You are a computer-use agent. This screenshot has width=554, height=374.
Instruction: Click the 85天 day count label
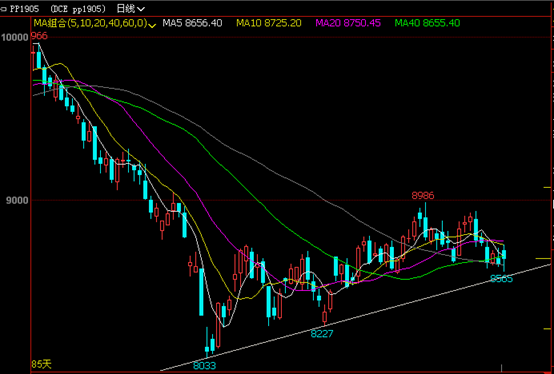coord(41,364)
